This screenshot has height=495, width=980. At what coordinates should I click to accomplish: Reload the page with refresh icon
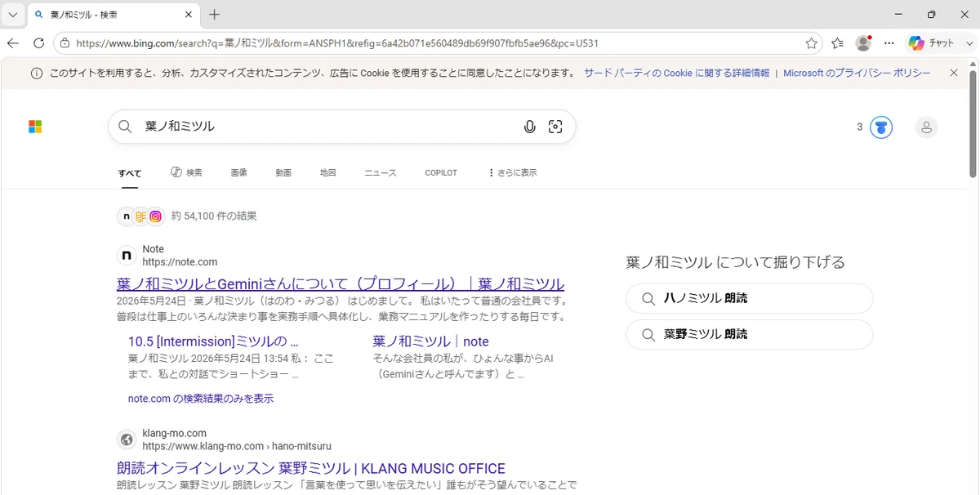coord(38,43)
